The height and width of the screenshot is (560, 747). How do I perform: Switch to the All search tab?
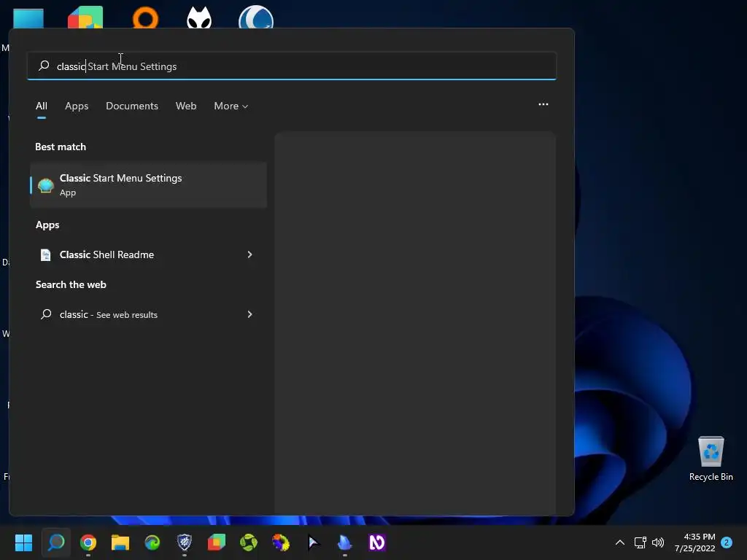tap(42, 106)
